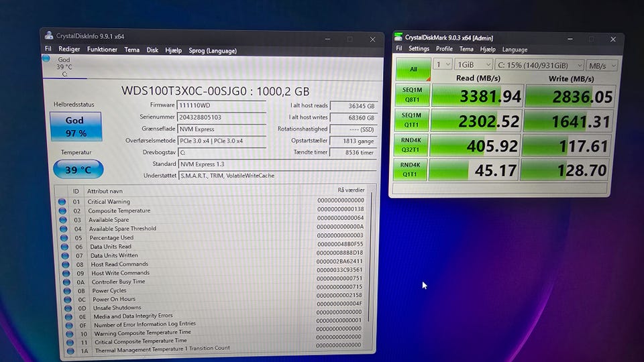
Task: Start all benchmarks with All button
Action: point(413,69)
